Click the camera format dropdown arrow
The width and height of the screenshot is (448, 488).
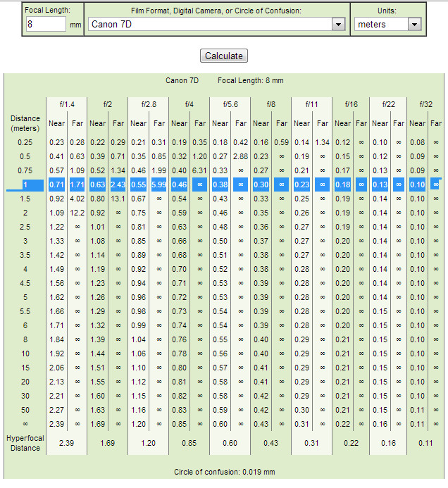pyautogui.click(x=339, y=25)
